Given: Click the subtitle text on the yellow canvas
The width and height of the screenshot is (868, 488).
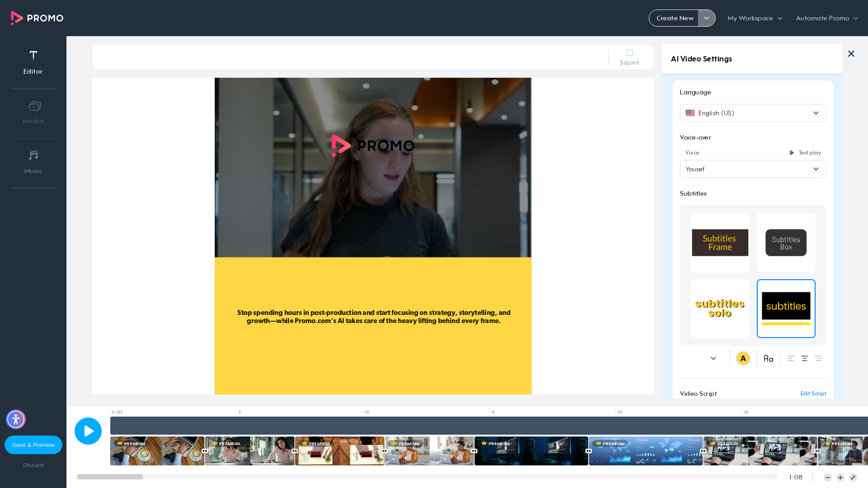Looking at the screenshot, I should tap(373, 317).
